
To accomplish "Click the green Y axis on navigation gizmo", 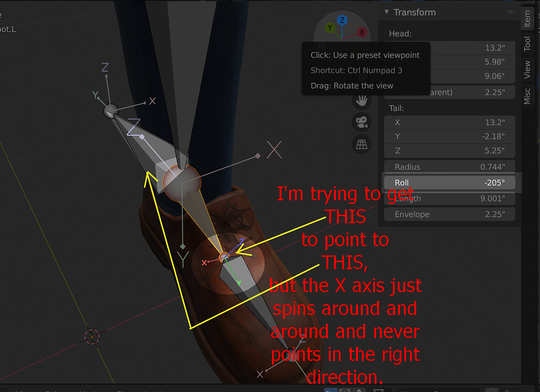I will pyautogui.click(x=330, y=28).
